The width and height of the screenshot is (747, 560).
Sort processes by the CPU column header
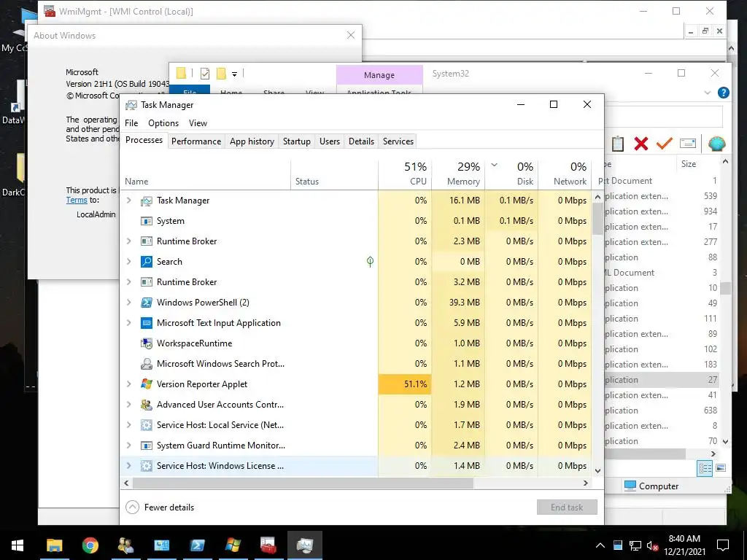[405, 174]
